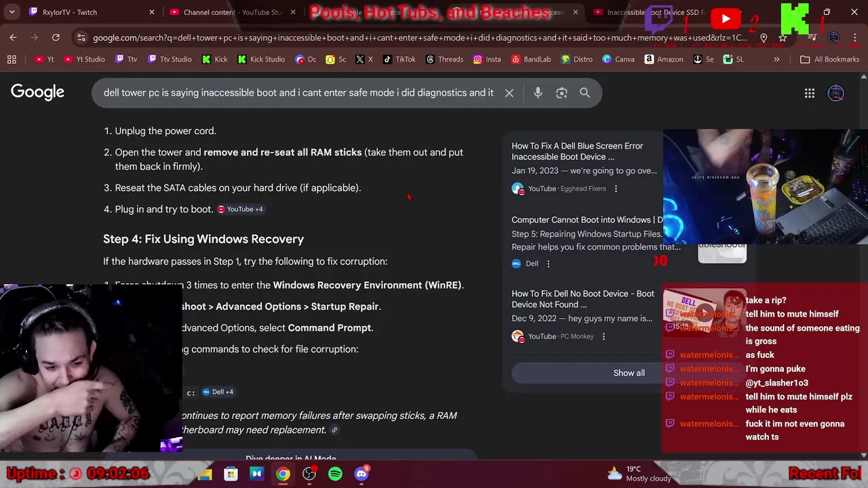Open more options for Egghead Fixers result
This screenshot has height=488, width=868.
[616, 188]
